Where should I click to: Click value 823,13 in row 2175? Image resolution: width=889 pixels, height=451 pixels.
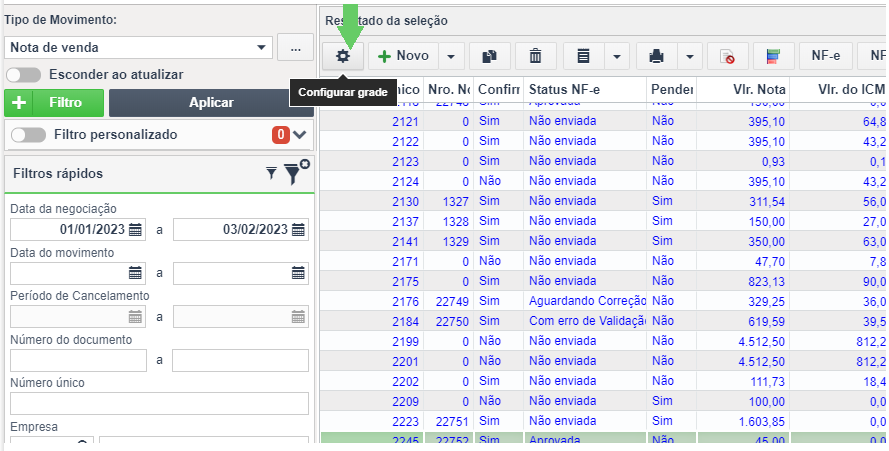coord(767,281)
